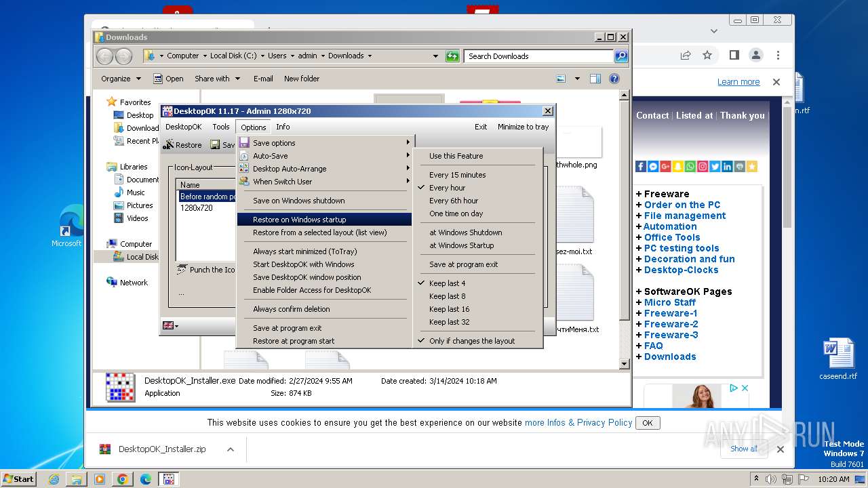Screen dimensions: 868x488
Task: Click the Restore icon button in DesktopOK
Action: [182, 144]
